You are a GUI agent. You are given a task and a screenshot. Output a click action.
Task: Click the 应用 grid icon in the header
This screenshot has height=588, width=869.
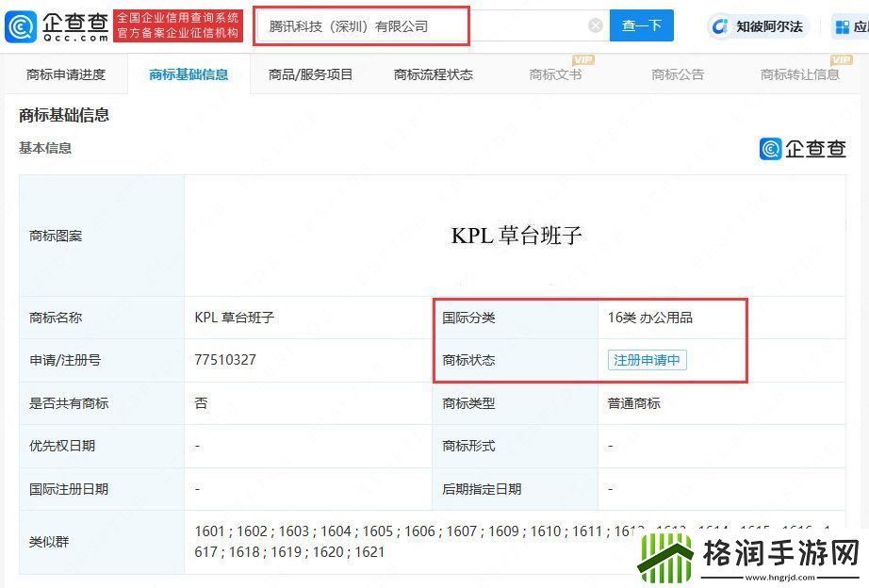[842, 26]
